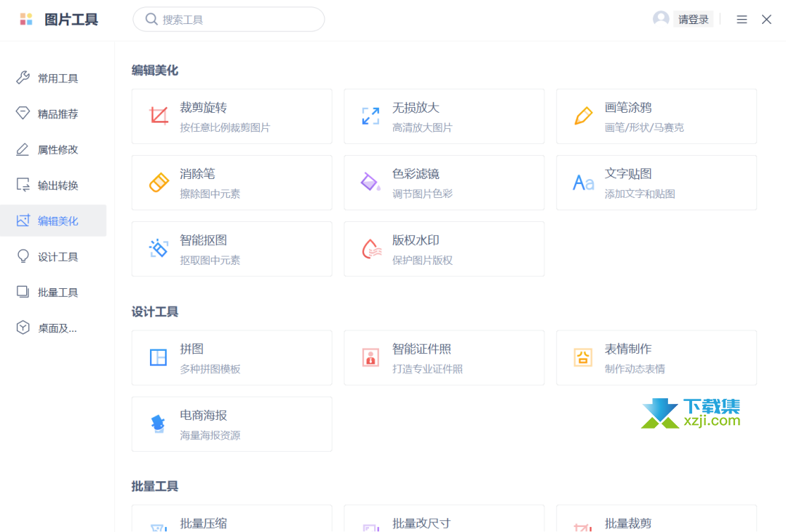Viewport: 786px width, 532px height.
Task: Click the 画笔涂鸦 pencil icon
Action: pos(584,116)
